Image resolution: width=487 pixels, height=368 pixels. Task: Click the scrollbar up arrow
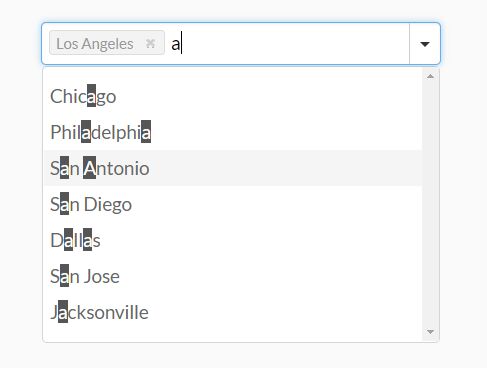[x=430, y=76]
